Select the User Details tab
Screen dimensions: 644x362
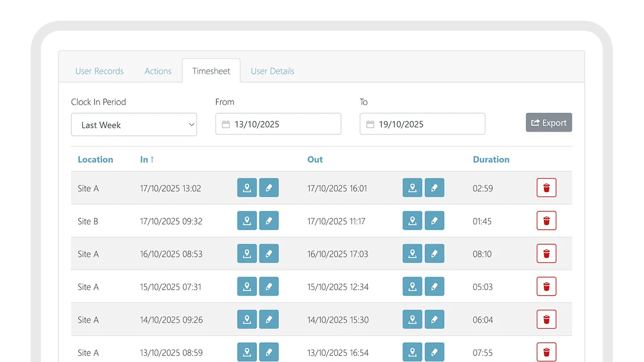pos(272,71)
